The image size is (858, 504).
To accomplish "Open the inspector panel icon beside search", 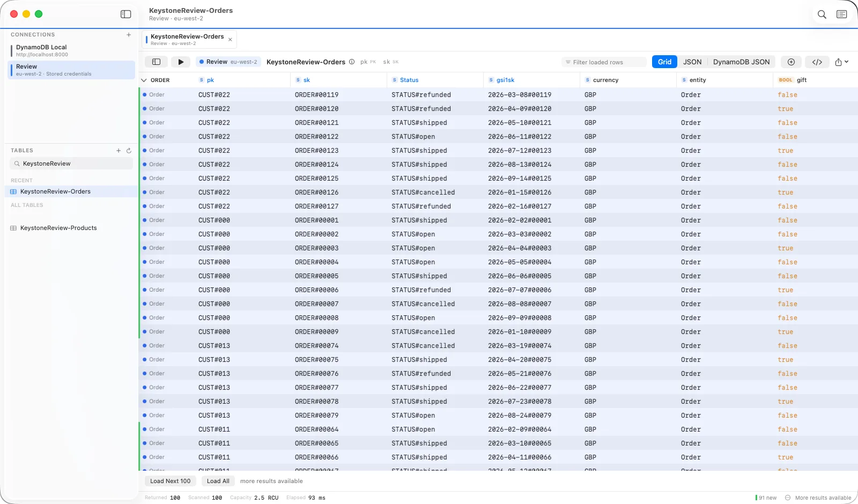I will pos(842,14).
